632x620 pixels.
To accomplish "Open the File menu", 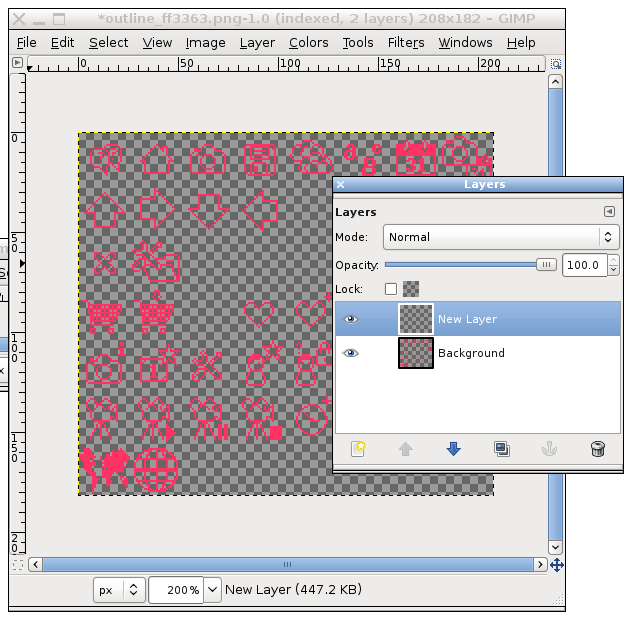I will pyautogui.click(x=27, y=43).
